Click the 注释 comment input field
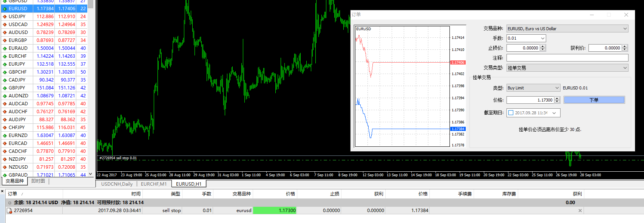Viewport: 644px width, 223px height. coord(567,58)
